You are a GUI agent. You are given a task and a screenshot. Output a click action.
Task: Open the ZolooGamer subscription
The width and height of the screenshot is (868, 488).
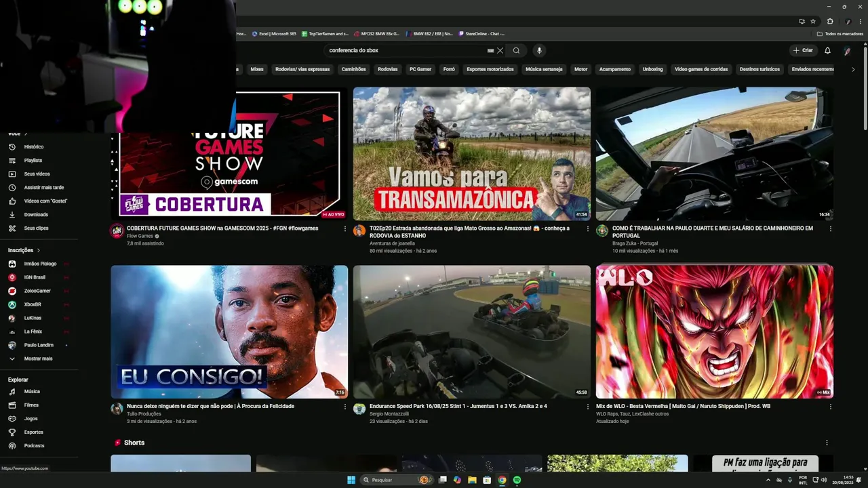[37, 291]
